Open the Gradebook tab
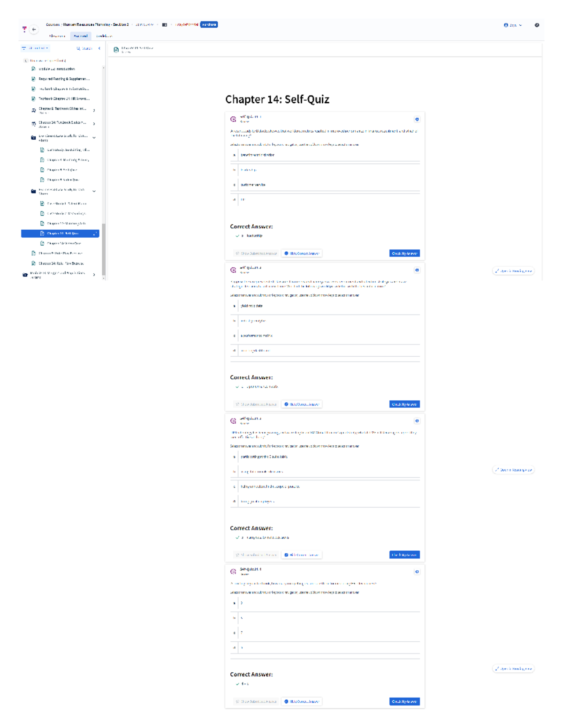 pos(104,36)
